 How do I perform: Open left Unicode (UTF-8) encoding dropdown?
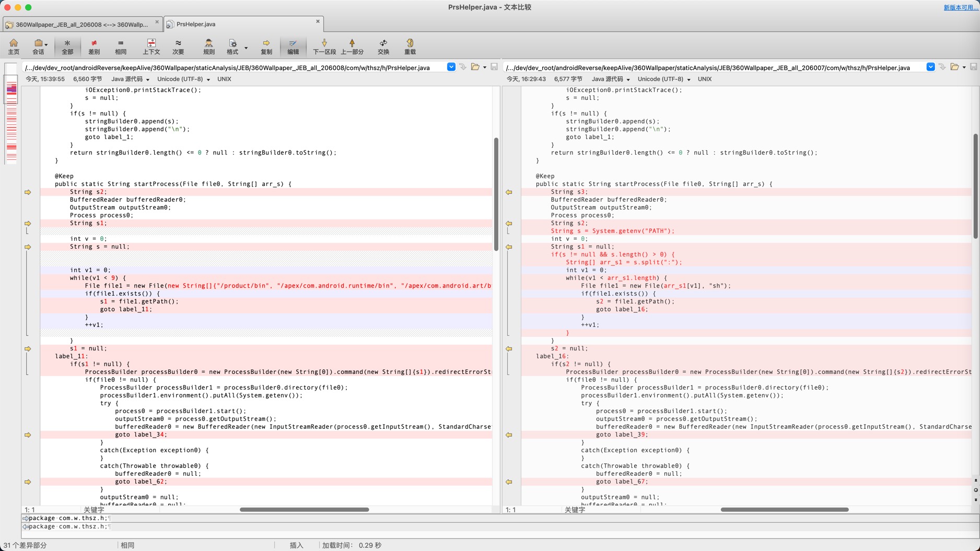(x=183, y=79)
